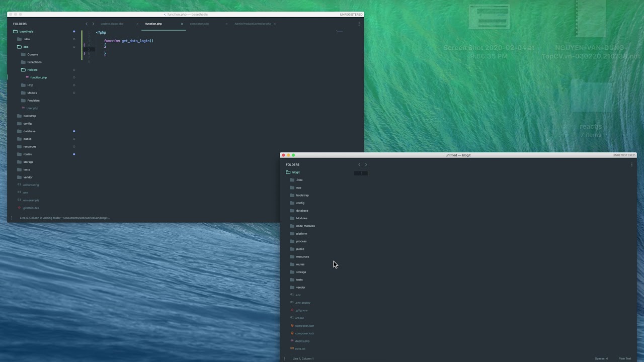Close the function.php tab

tap(182, 24)
